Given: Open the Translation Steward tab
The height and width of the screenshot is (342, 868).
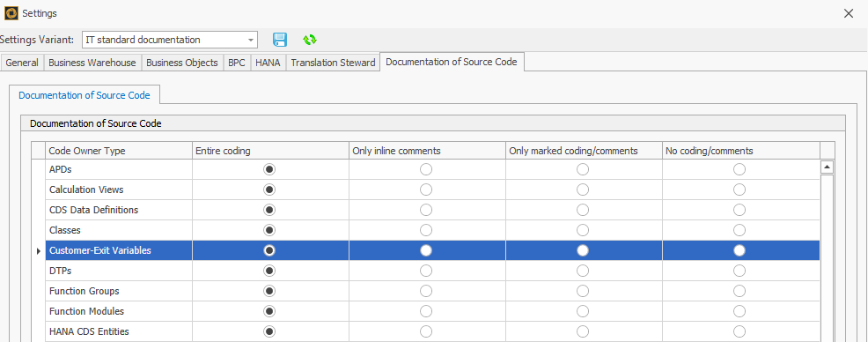Looking at the screenshot, I should tap(333, 63).
